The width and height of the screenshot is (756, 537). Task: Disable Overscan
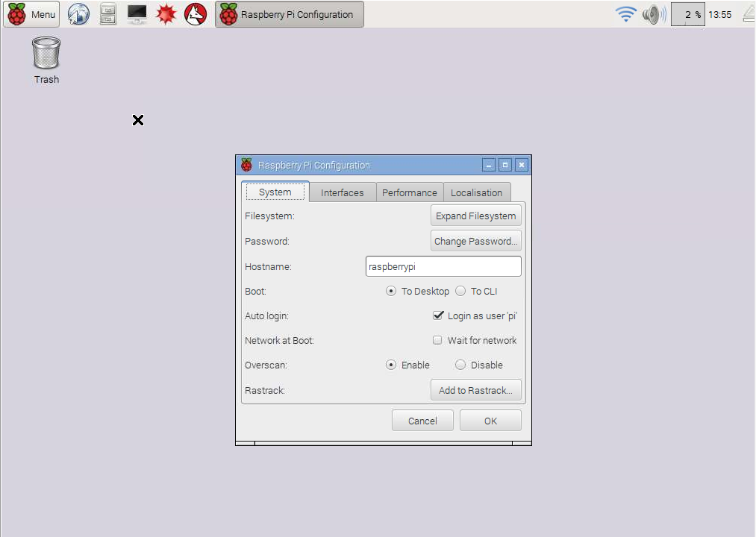[460, 365]
